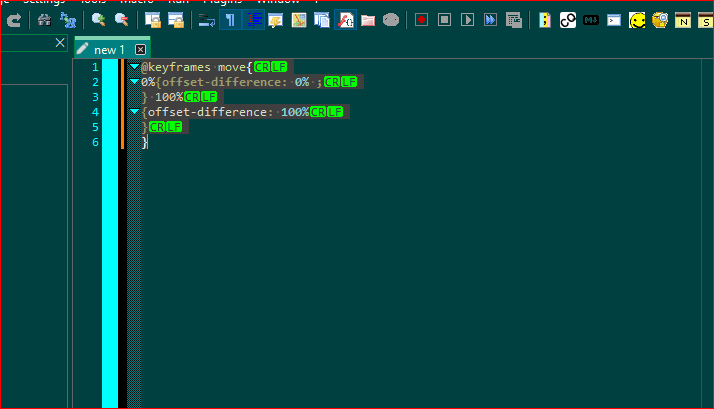Click the colored page semicolon plugin icon
The image size is (714, 409).
point(545,20)
